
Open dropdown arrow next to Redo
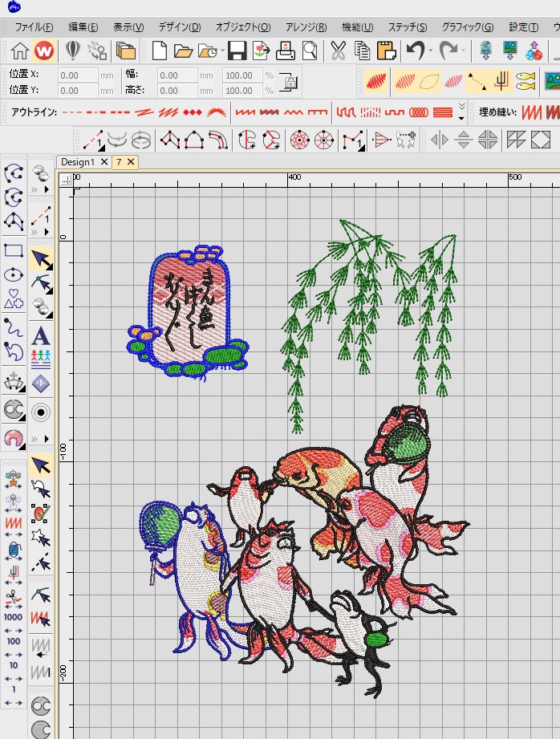coord(464,51)
